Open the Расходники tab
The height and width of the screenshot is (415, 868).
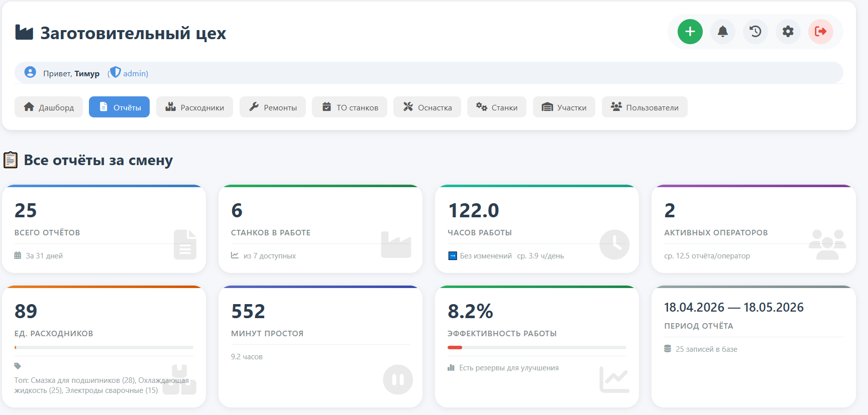[x=194, y=107]
